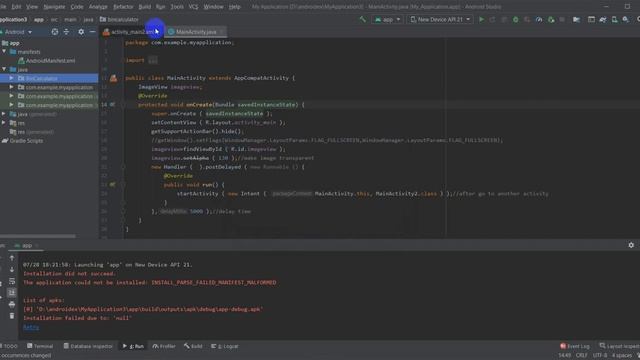Click the class gutter icon beside MainActivity
Viewport: 640px width, 360px height.
tap(113, 78)
